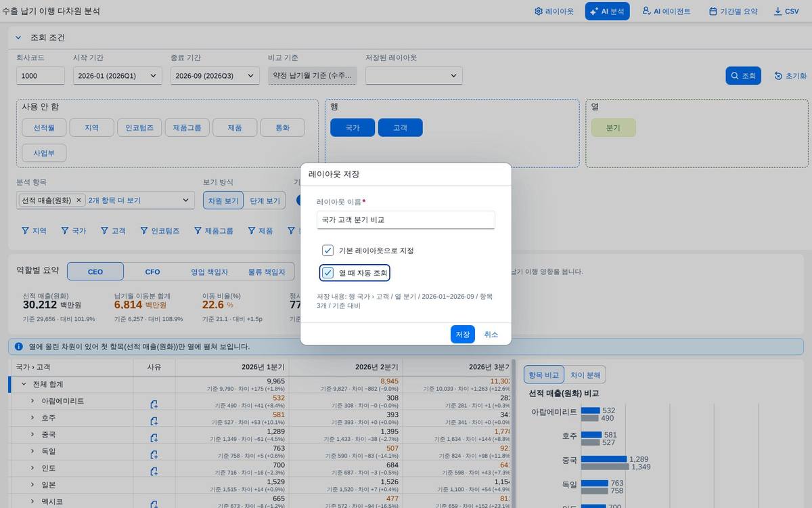Image resolution: width=812 pixels, height=508 pixels.
Task: Collapse the 조회 조건 section
Action: tap(19, 38)
